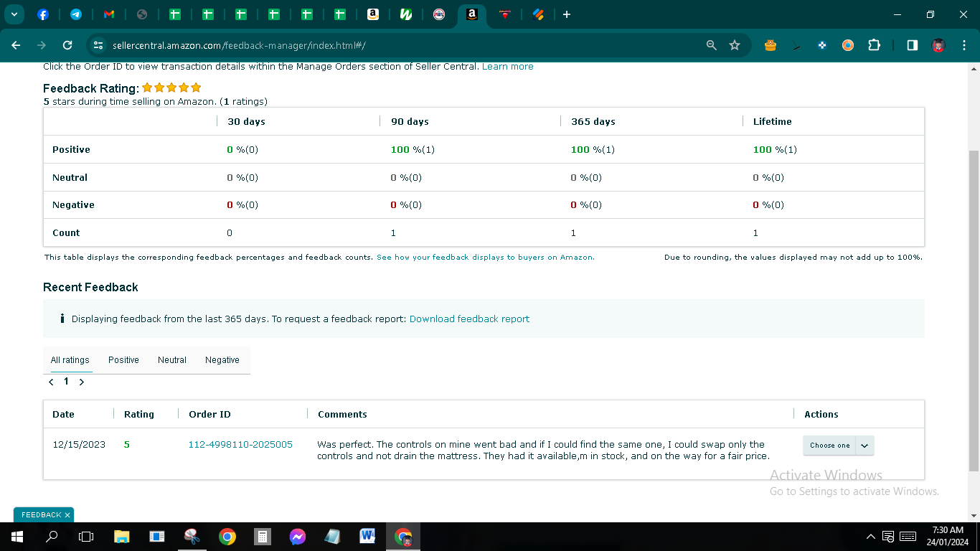This screenshot has height=551, width=980.
Task: Open Task View on the taskbar
Action: click(x=86, y=536)
